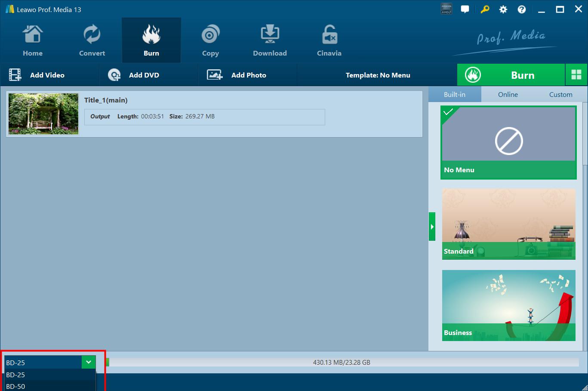Open settings gear in title bar
Image resolution: width=588 pixels, height=391 pixels.
coord(503,9)
